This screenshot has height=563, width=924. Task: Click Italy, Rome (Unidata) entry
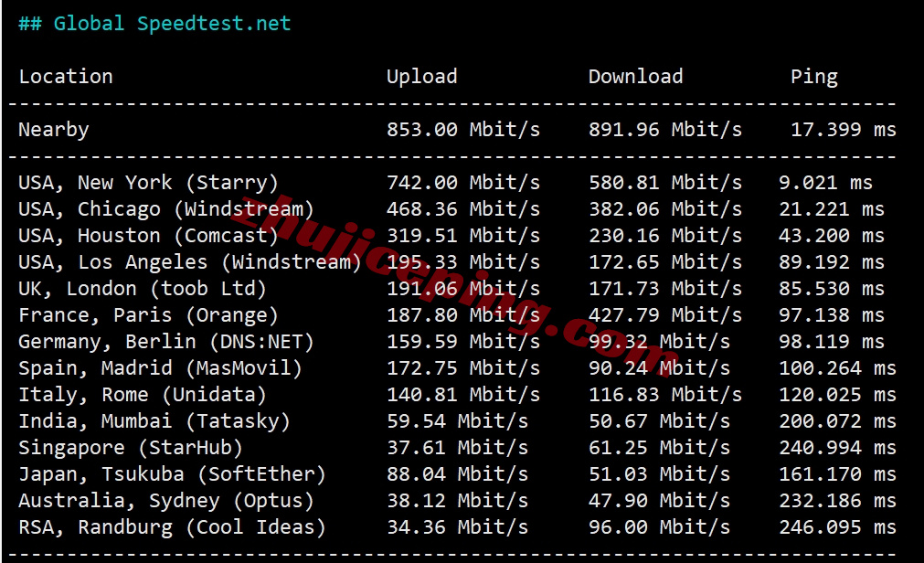143,395
